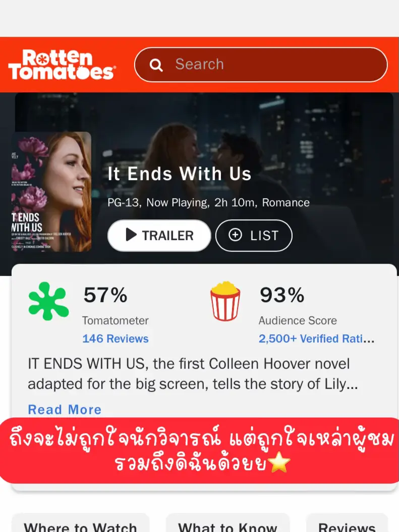Viewport: 399px width, 532px height.
Task: Click the 93% Audience Score
Action: (x=282, y=295)
